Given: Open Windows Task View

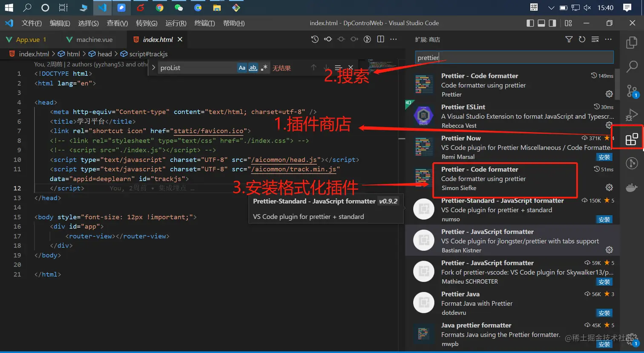Looking at the screenshot, I should 63,8.
